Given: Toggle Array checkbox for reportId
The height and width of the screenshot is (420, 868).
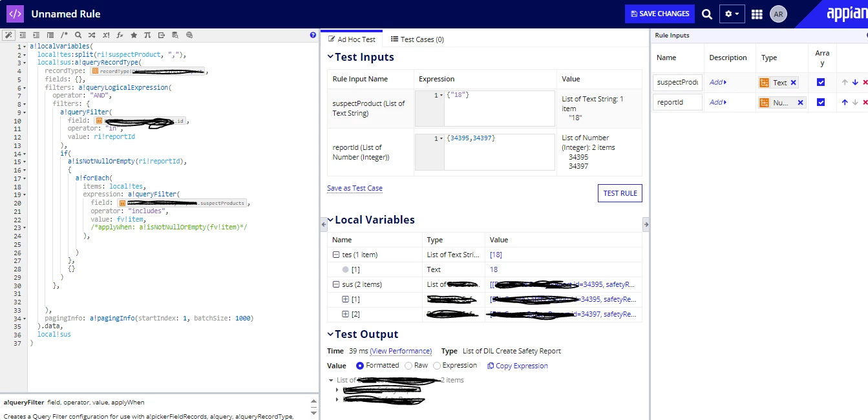Looking at the screenshot, I should 821,102.
